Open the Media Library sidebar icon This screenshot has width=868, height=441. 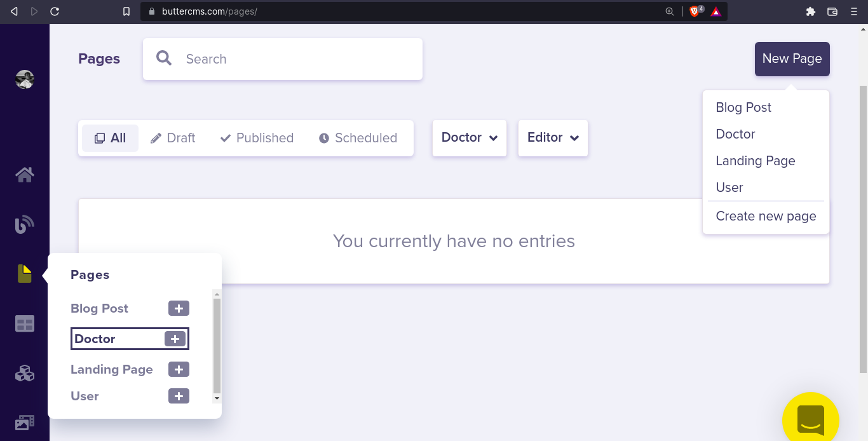point(25,422)
